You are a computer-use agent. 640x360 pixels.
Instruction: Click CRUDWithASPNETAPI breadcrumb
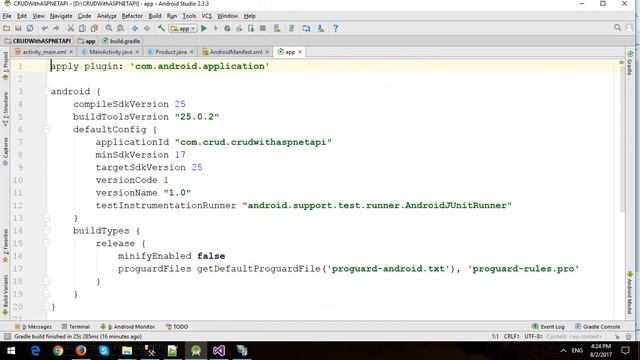coord(38,41)
